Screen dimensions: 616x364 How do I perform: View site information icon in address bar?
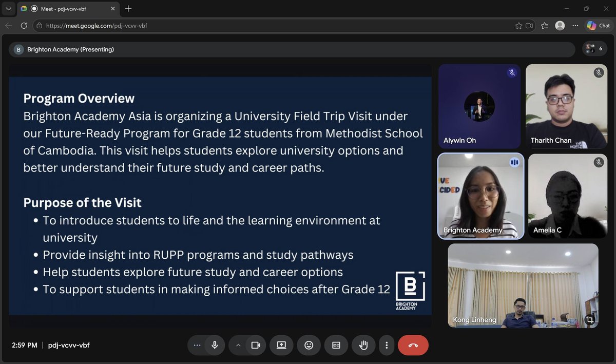click(x=40, y=25)
